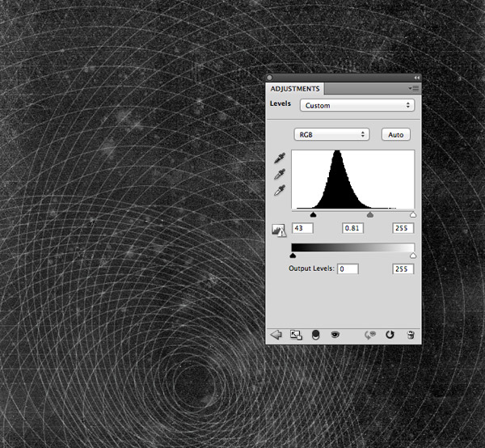The width and height of the screenshot is (485, 448).
Task: Click the midtone gray input slider handle
Action: tap(370, 216)
